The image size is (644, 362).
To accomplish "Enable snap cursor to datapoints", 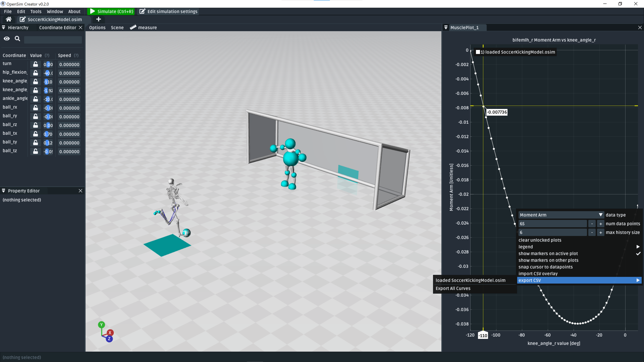I will click(546, 267).
